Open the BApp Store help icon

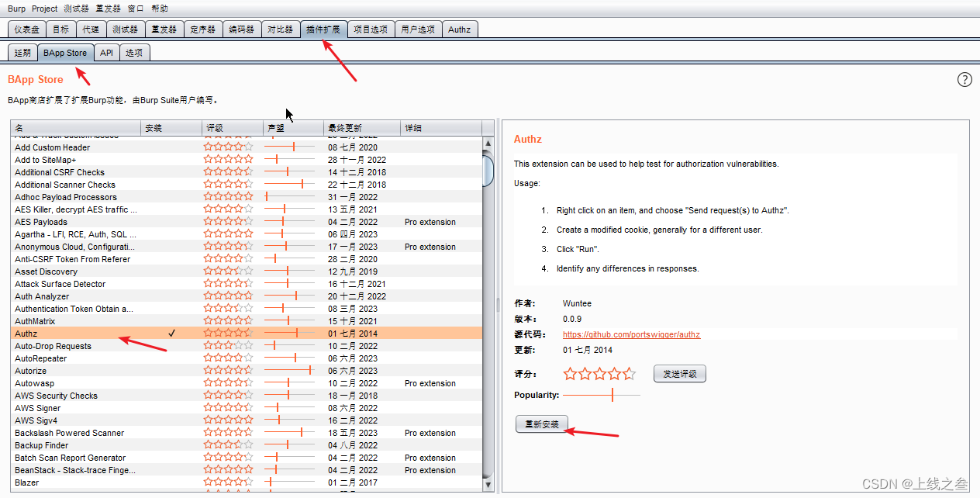tap(964, 79)
